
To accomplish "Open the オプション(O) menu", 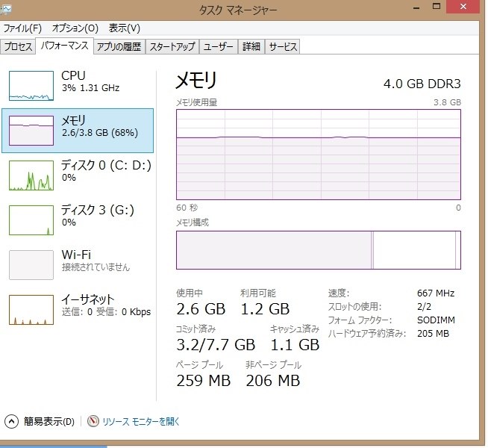I will click(75, 28).
